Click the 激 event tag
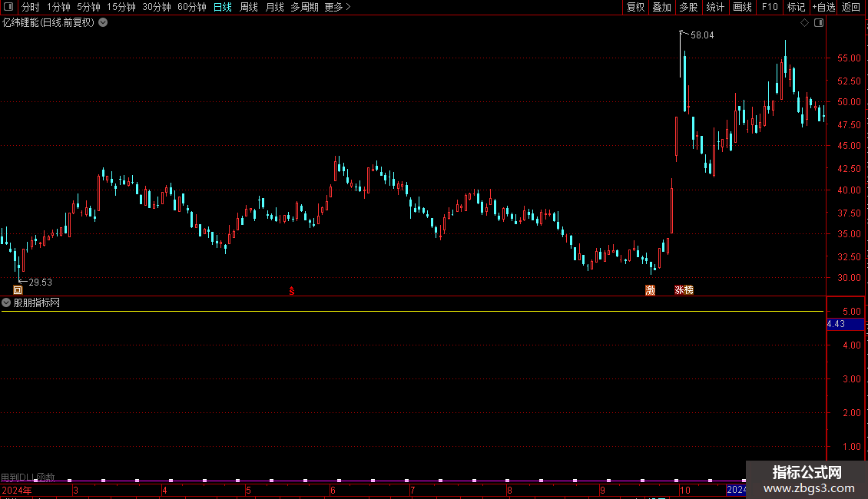 pyautogui.click(x=651, y=290)
